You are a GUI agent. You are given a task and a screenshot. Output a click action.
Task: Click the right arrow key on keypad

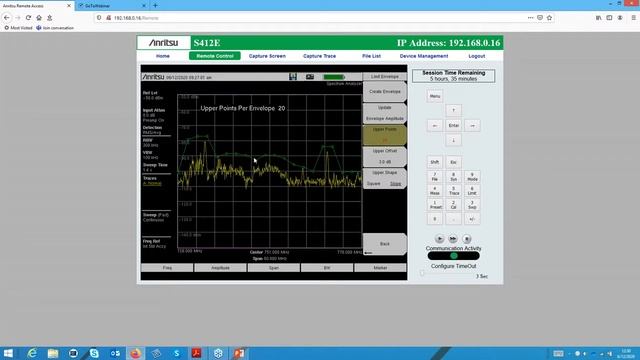[x=472, y=125]
